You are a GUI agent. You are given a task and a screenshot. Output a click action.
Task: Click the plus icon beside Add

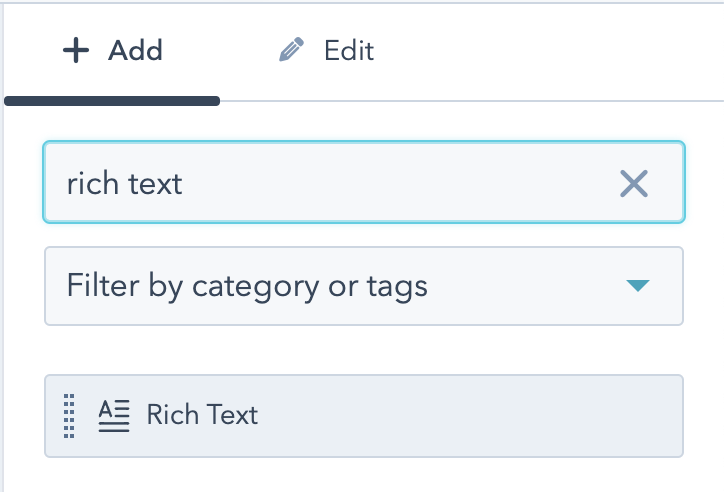[x=76, y=50]
